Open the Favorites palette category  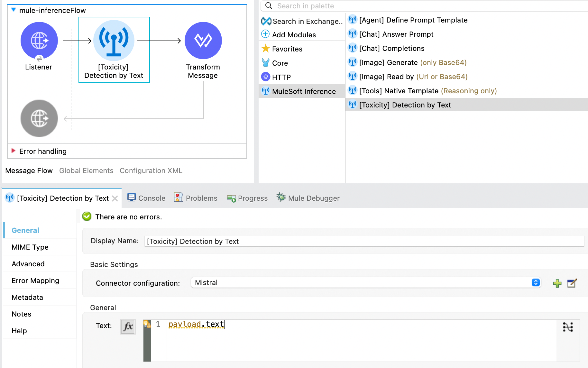287,49
